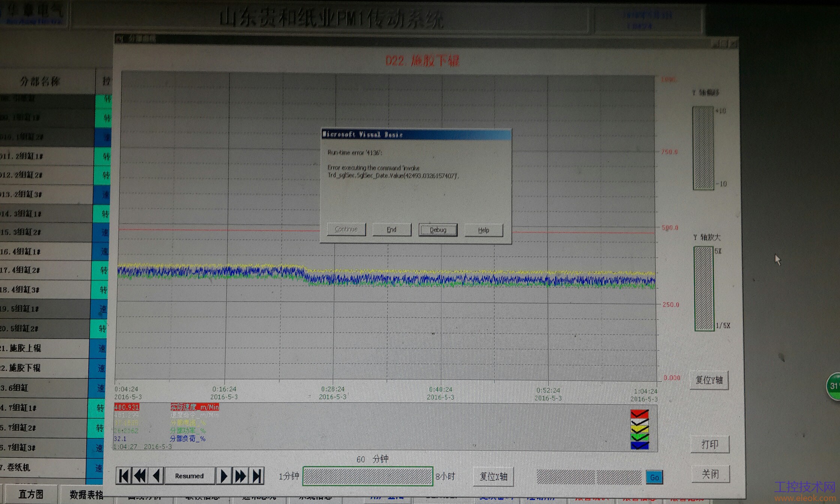Click the 实际速度_m/Min legend label
Image resolution: width=840 pixels, height=504 pixels.
click(195, 407)
